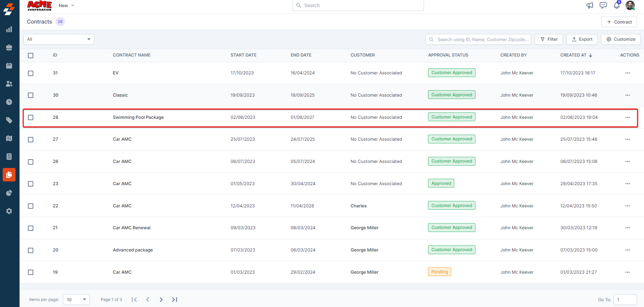Open the calendar icon in sidebar
The width and height of the screenshot is (644, 307).
tap(9, 66)
